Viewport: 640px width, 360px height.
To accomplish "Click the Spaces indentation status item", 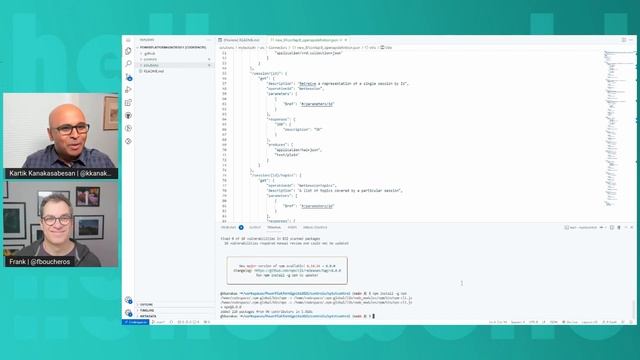I will [x=518, y=322].
